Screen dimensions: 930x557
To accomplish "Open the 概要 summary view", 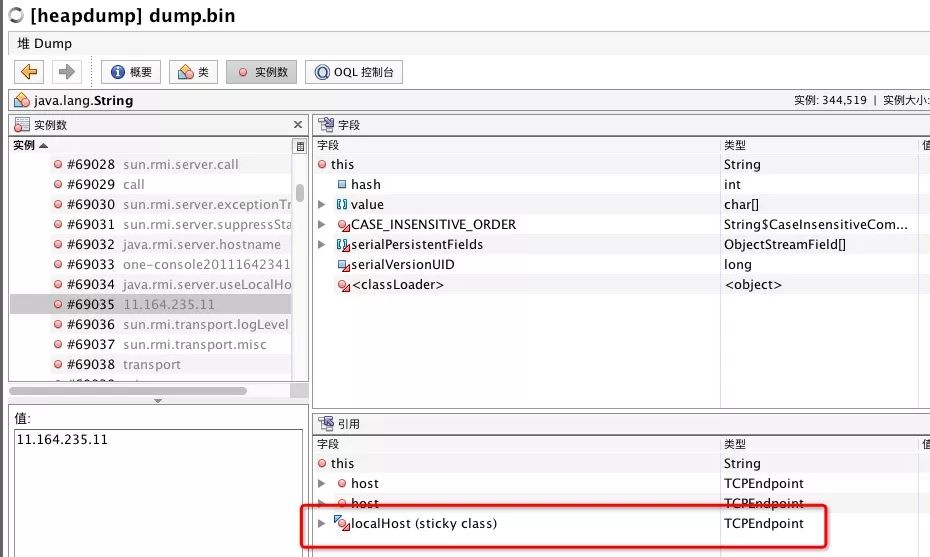I will tap(131, 72).
